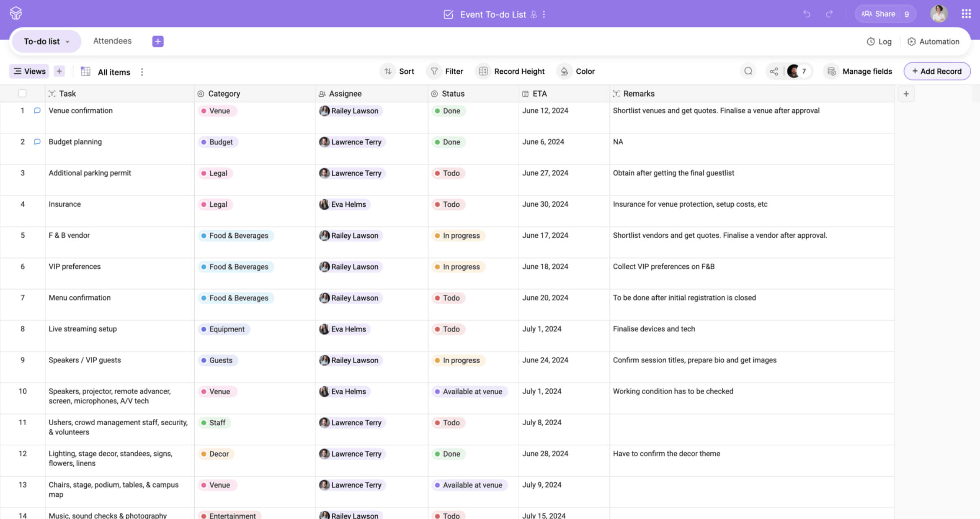The width and height of the screenshot is (980, 519).
Task: Open Event To-do List title options dots
Action: tap(544, 14)
